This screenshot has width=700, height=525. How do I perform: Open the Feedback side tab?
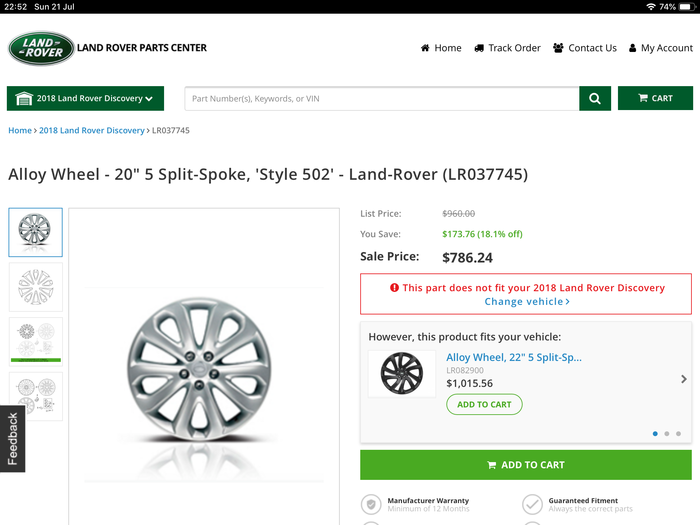click(12, 438)
